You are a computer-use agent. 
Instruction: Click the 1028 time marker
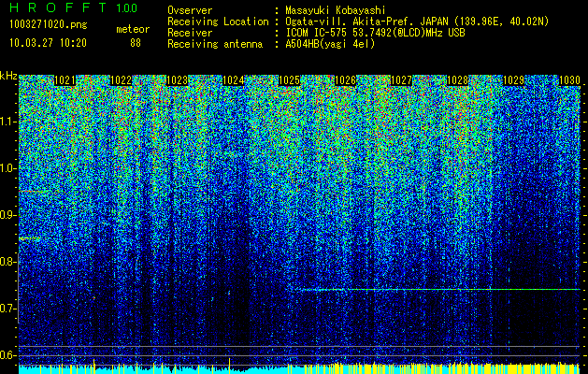tap(457, 80)
